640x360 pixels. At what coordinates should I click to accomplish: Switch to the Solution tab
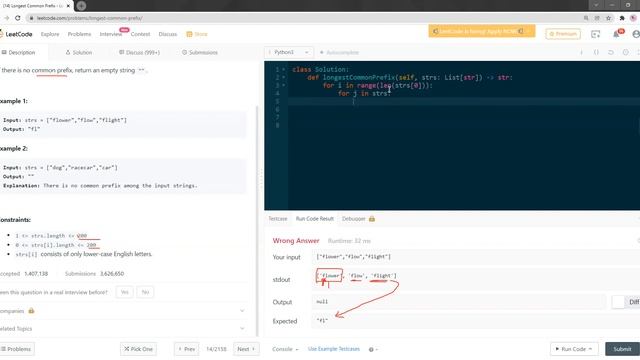(79, 53)
